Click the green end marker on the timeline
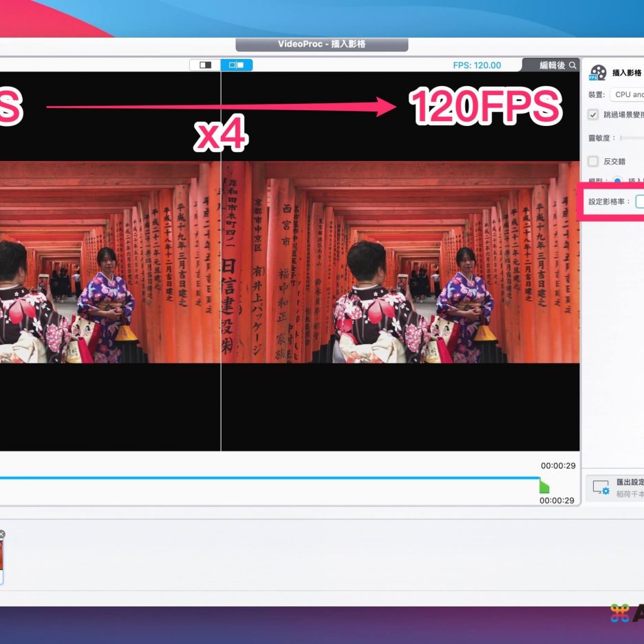 (544, 486)
